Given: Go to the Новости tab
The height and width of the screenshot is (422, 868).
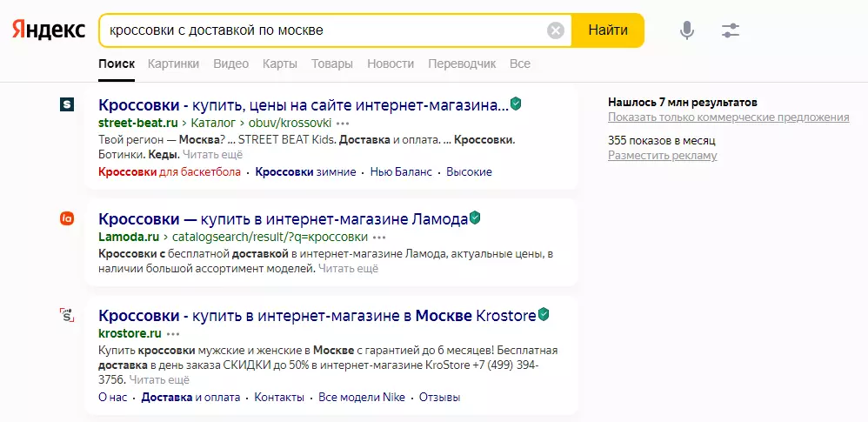Looking at the screenshot, I should point(391,64).
